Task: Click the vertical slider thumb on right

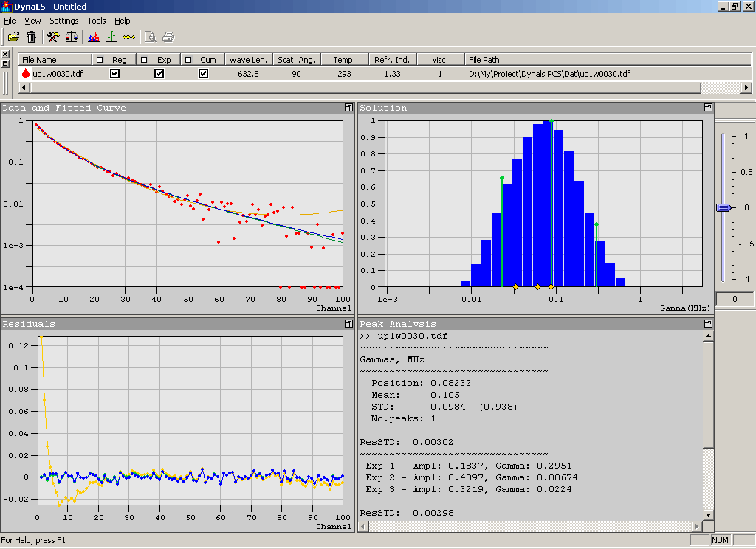Action: point(724,208)
